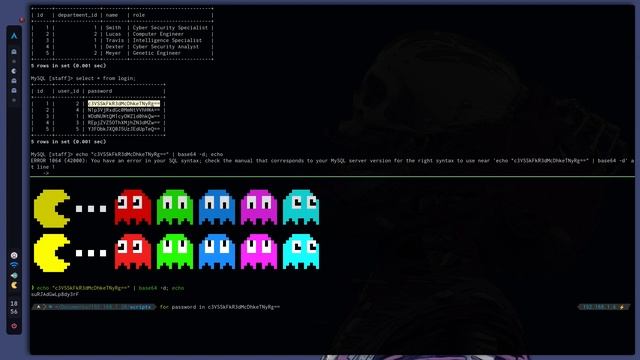Click role "Intelligence Specialist"
The height and width of the screenshot is (360, 640).
(x=167, y=40)
